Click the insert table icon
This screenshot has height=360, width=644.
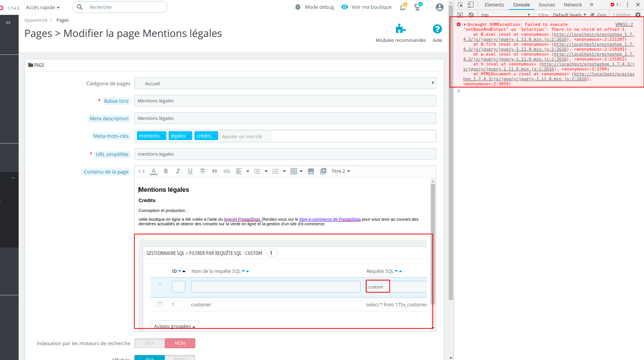pos(294,171)
